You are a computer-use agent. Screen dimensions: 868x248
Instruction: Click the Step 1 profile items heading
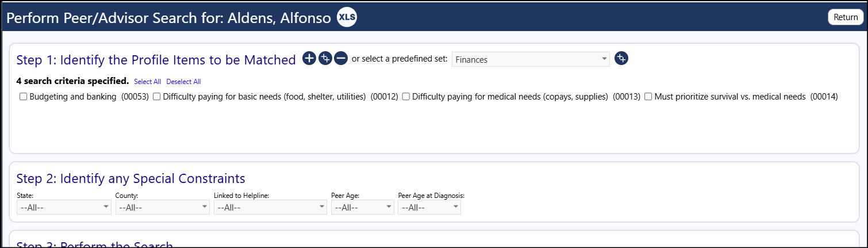tap(156, 59)
